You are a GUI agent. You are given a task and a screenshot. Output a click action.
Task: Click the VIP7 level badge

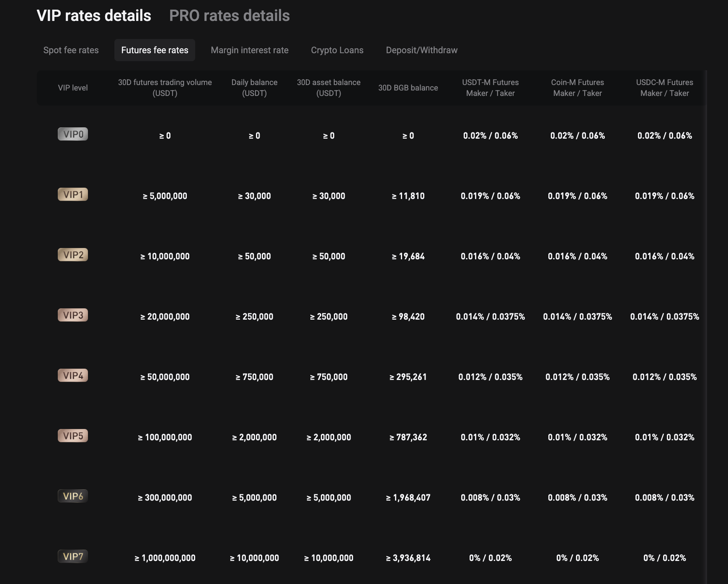click(73, 556)
